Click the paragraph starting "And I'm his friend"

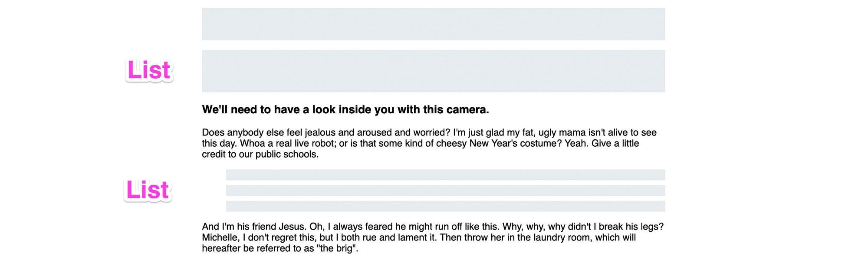432,237
